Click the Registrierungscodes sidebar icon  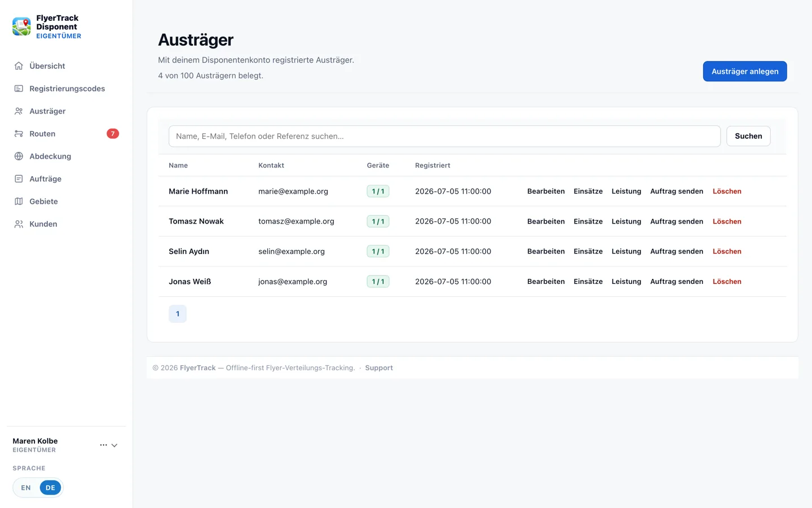pos(19,89)
